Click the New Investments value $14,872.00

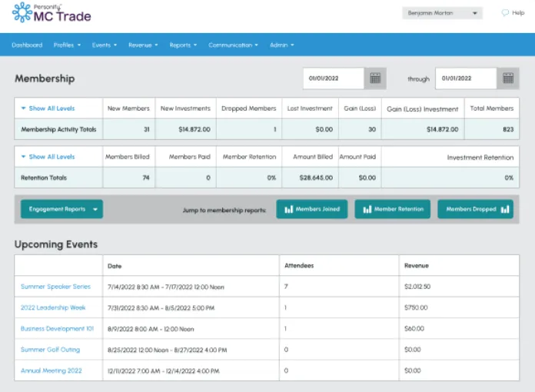(x=194, y=129)
